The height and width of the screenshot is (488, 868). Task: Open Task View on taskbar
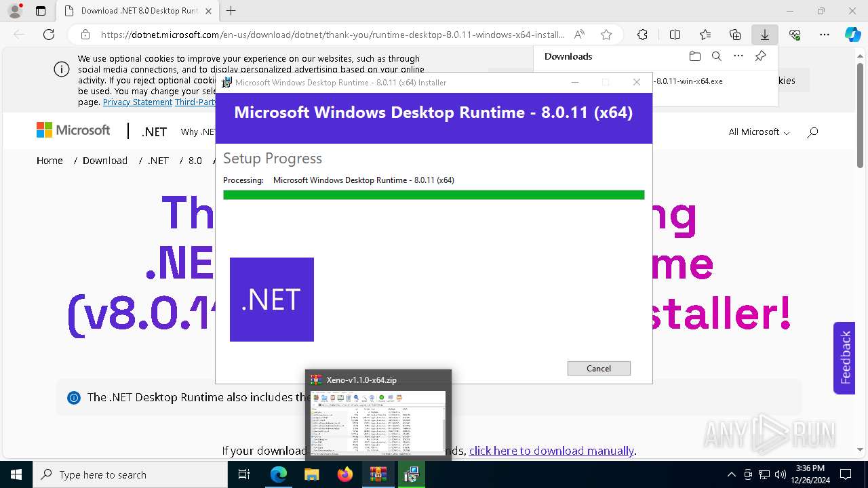pyautogui.click(x=245, y=474)
